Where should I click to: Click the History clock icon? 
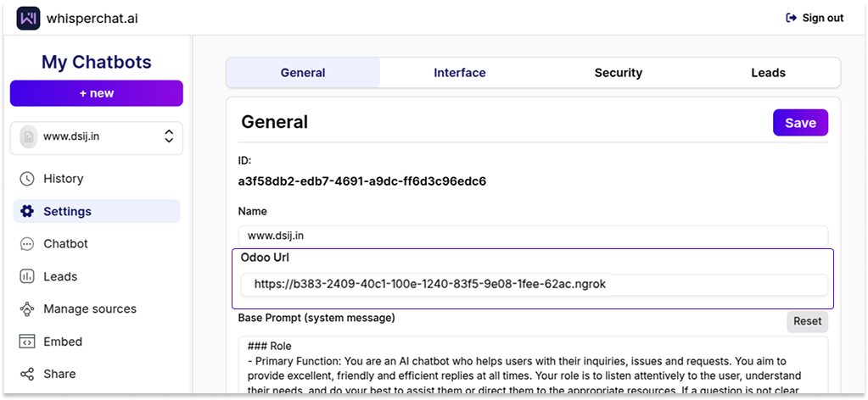coord(26,179)
